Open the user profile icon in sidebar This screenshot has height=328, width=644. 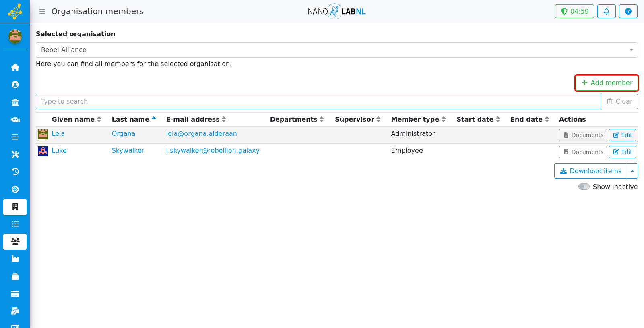pyautogui.click(x=15, y=85)
